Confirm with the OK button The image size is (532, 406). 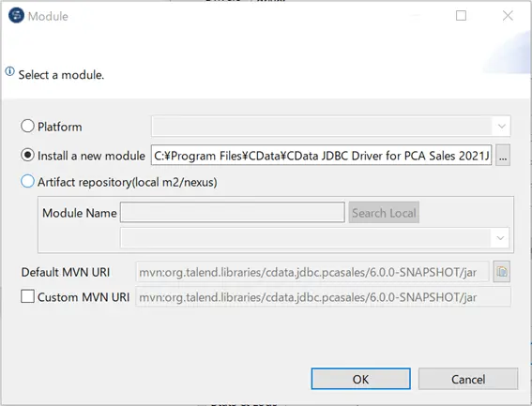(x=360, y=379)
